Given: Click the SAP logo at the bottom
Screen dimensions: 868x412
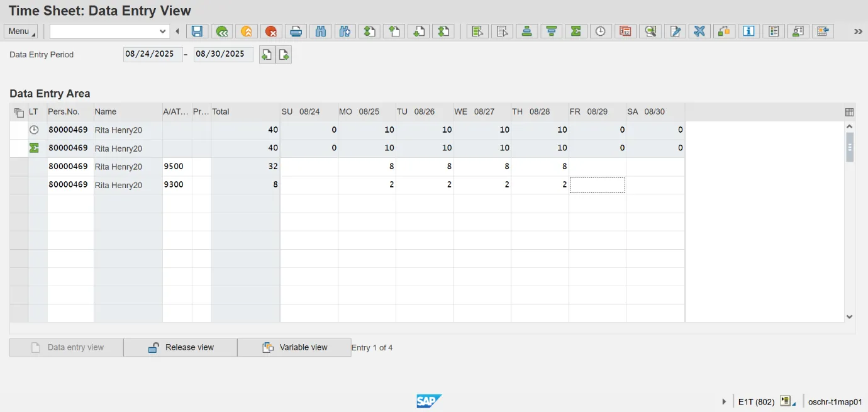Looking at the screenshot, I should [x=429, y=401].
